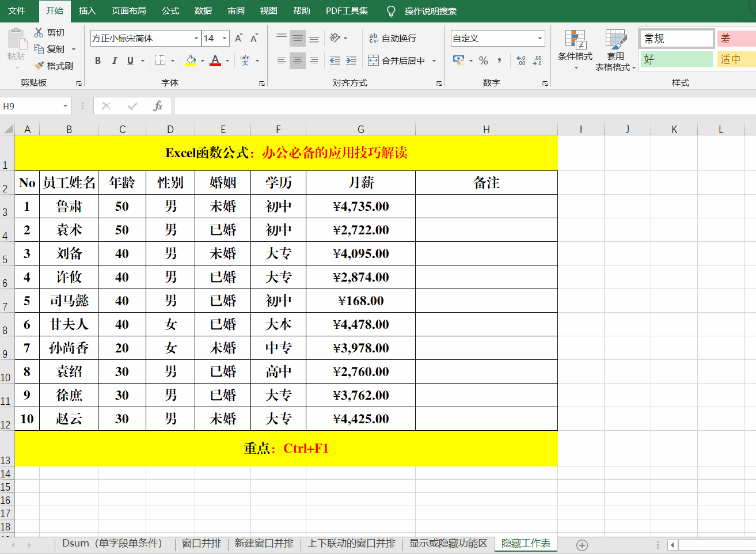This screenshot has width=756, height=554.
Task: Apply the 常规 (Normal) cell style
Action: click(x=677, y=39)
